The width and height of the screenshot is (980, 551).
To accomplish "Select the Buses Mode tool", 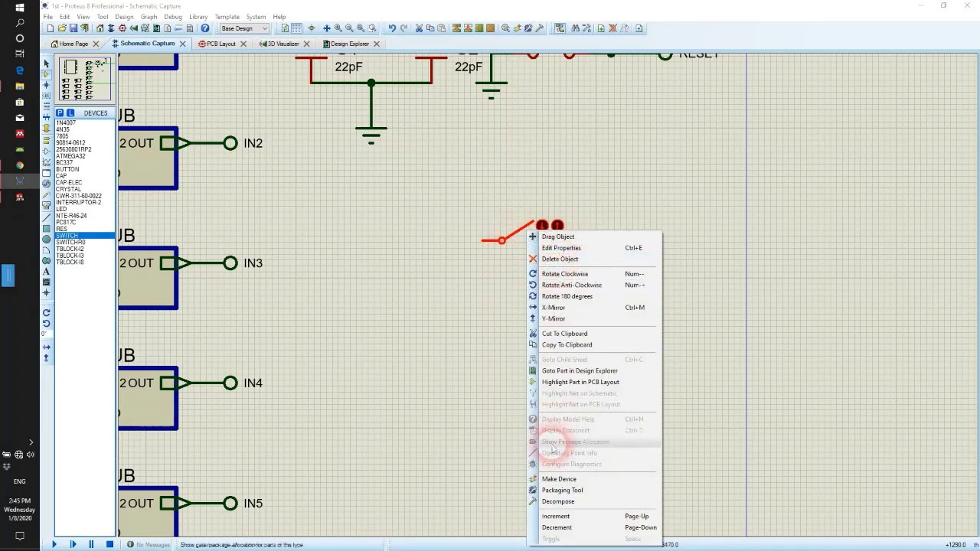I will (x=47, y=118).
